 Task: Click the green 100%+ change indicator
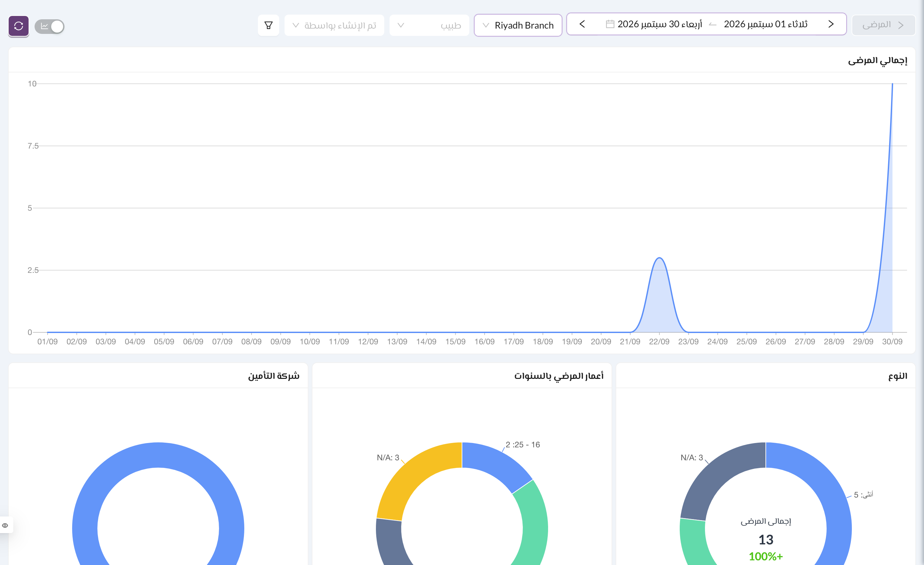click(x=766, y=556)
